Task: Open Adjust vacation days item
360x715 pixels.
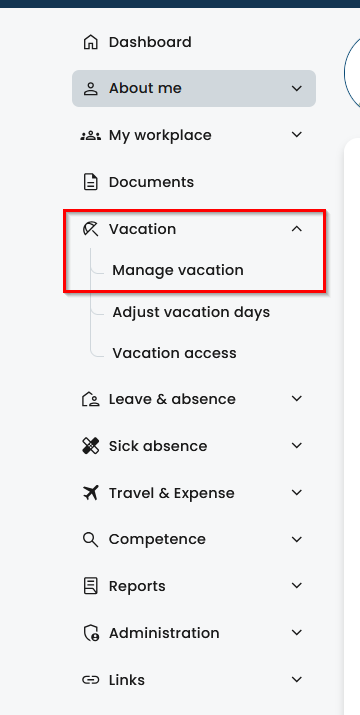Action: [191, 312]
